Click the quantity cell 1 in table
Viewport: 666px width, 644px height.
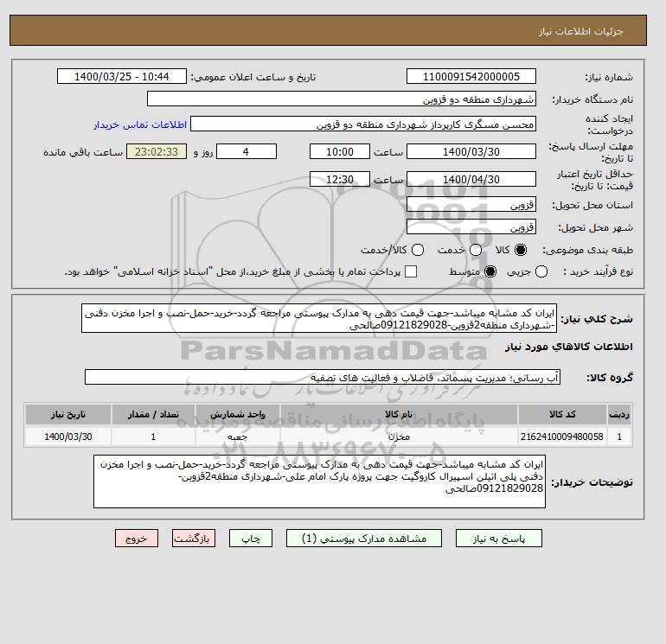tap(153, 437)
